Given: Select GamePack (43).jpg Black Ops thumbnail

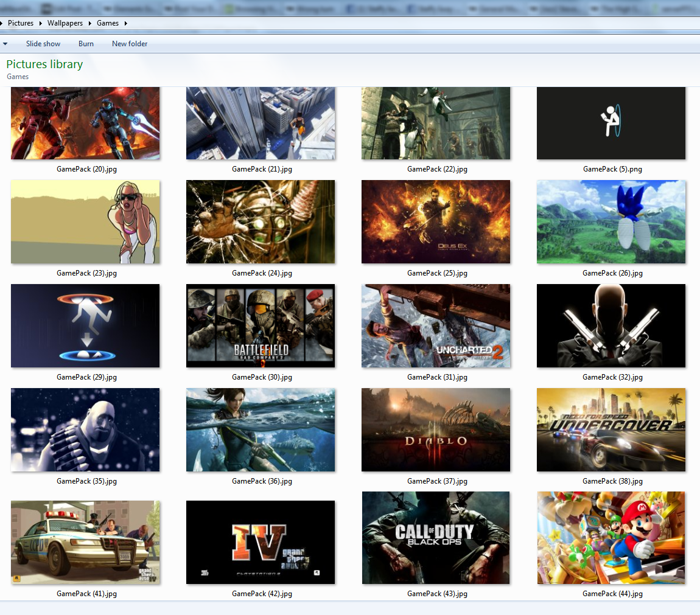Looking at the screenshot, I should [x=436, y=538].
